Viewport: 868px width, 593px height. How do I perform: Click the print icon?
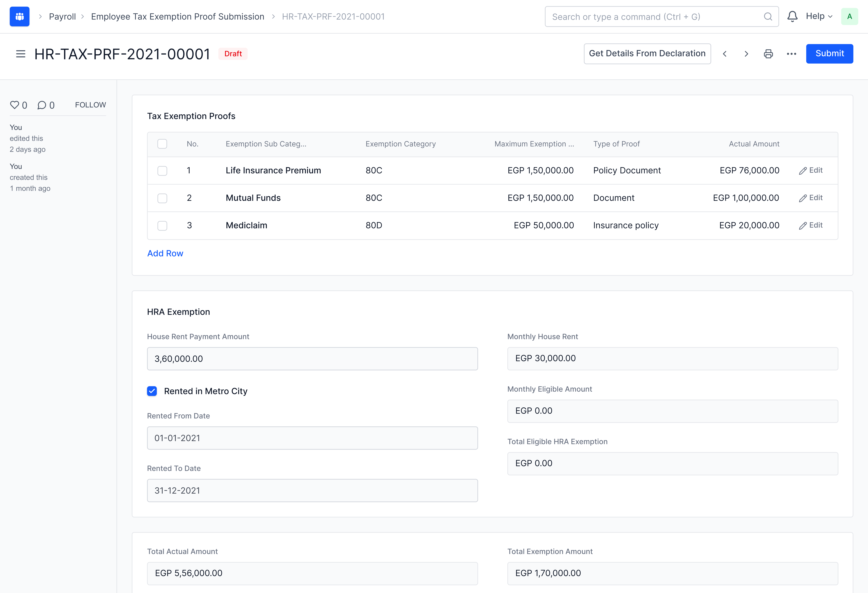(768, 54)
